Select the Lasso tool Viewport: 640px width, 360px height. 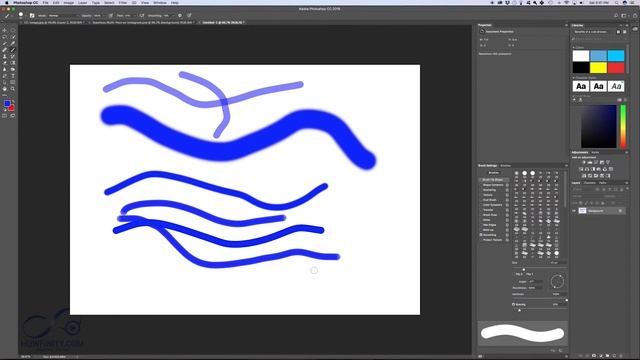coord(4,37)
